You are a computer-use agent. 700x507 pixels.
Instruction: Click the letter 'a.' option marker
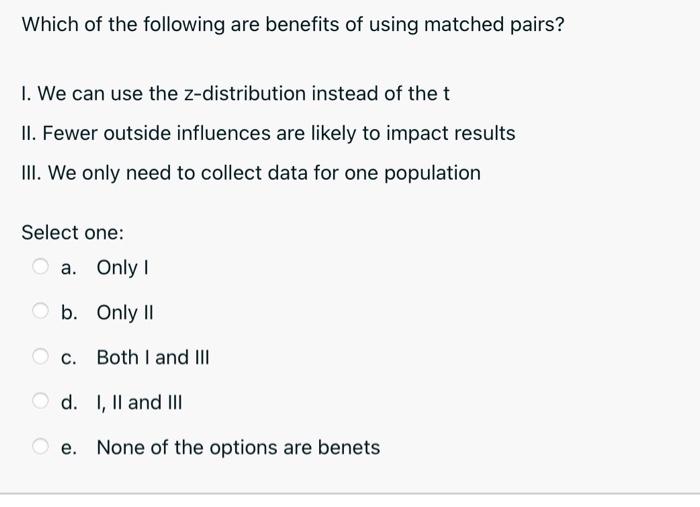[x=69, y=268]
